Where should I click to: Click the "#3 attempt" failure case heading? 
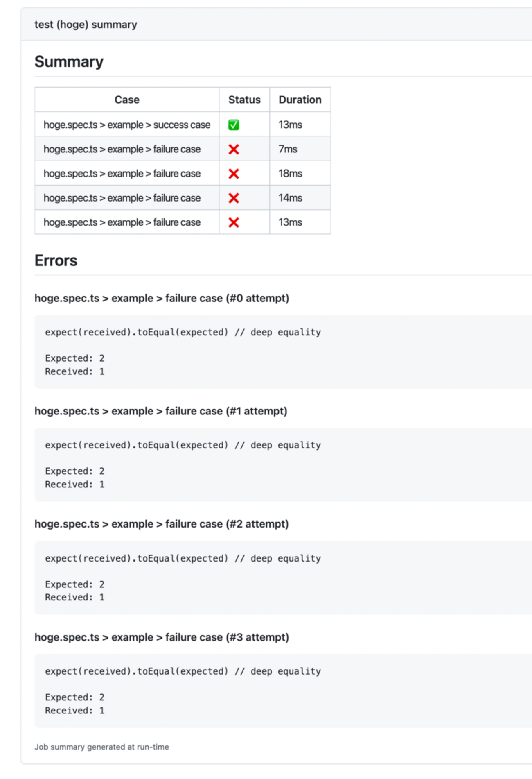click(x=162, y=637)
